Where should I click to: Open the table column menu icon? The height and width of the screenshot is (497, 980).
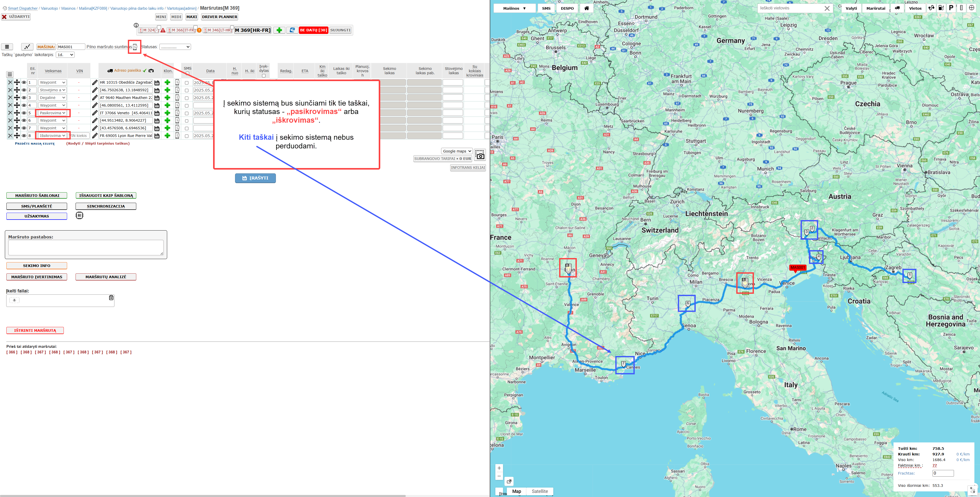pyautogui.click(x=10, y=74)
